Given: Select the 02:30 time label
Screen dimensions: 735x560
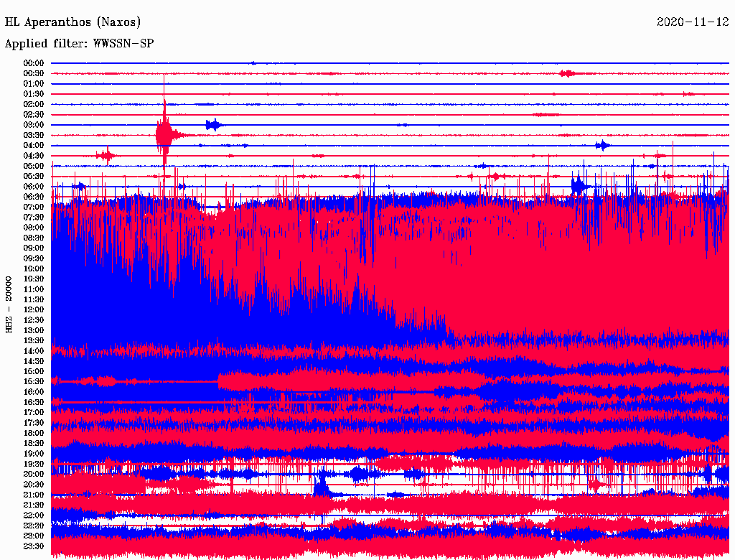Looking at the screenshot, I should coord(34,114).
